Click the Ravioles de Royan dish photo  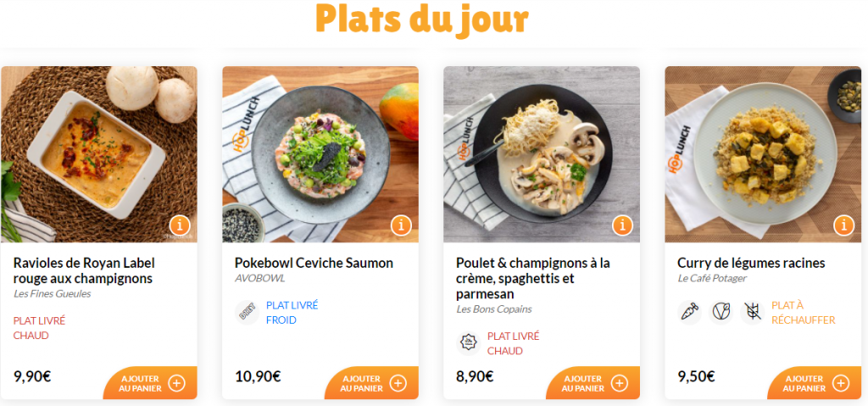[98, 153]
